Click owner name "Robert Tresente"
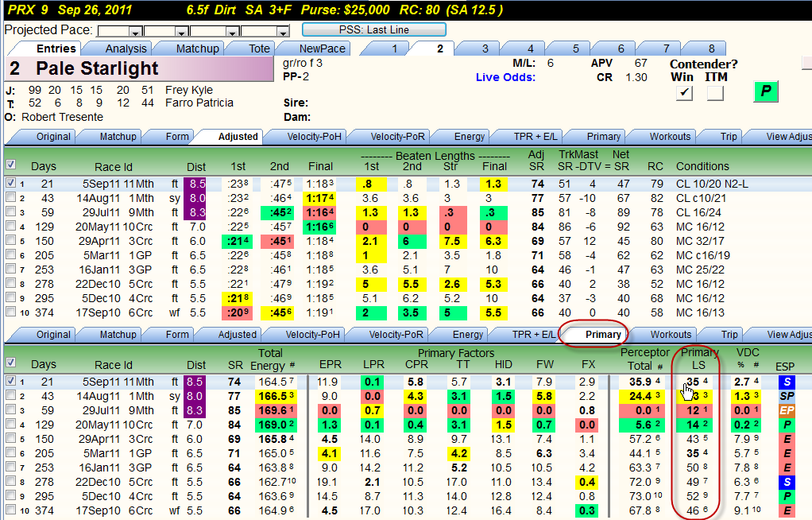812x520 pixels. (62, 117)
